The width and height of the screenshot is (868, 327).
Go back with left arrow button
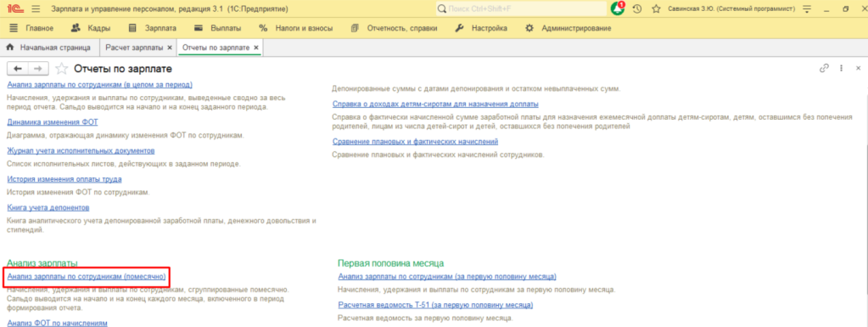click(x=18, y=69)
